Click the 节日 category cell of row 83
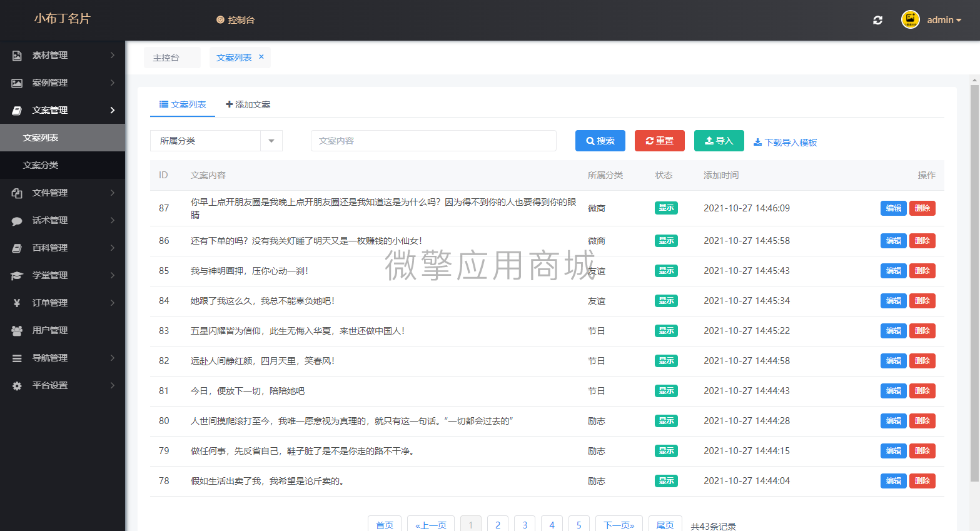This screenshot has height=531, width=980. [x=597, y=331]
